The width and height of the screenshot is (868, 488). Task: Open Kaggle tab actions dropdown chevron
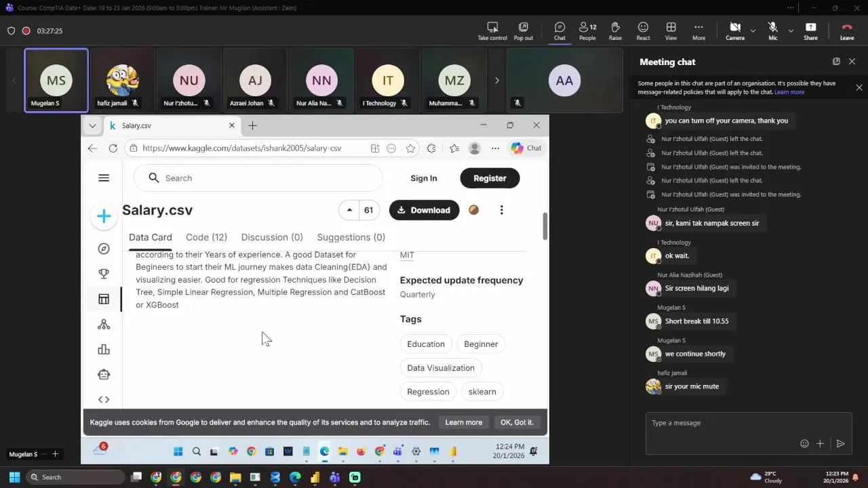[x=92, y=125]
